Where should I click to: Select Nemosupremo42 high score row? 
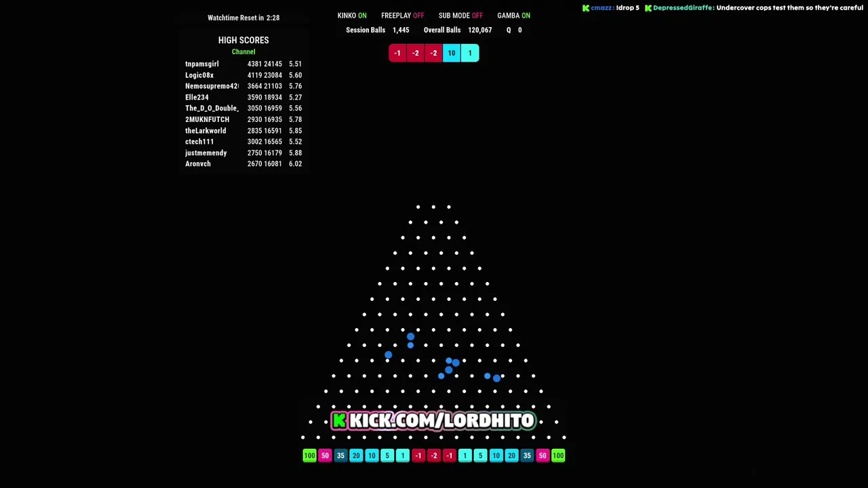[x=243, y=86]
